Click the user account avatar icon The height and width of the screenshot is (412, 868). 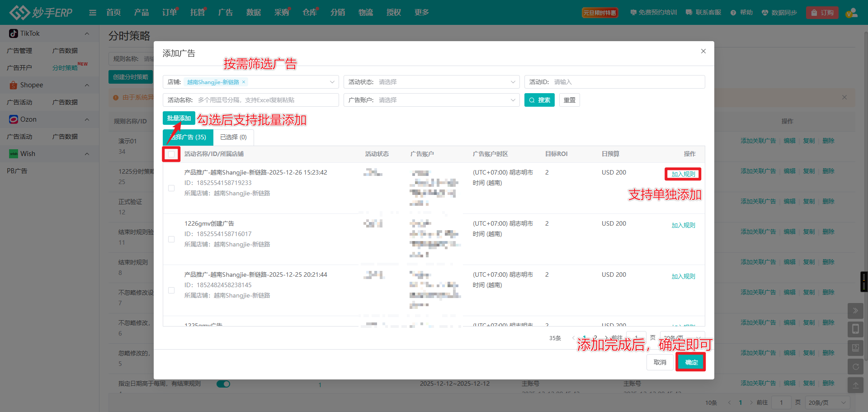pos(851,13)
